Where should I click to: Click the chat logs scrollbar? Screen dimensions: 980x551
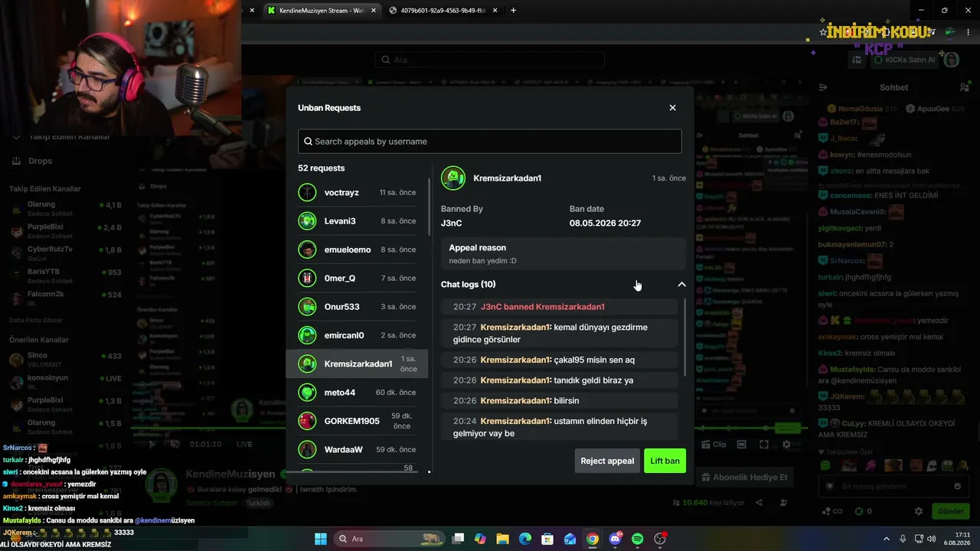click(684, 337)
